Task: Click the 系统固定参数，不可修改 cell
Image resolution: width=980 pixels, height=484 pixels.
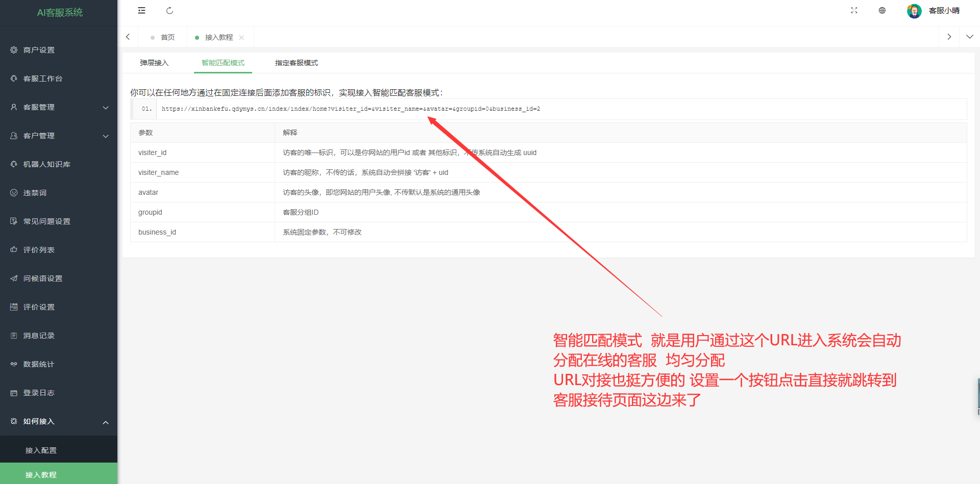Action: click(621, 232)
